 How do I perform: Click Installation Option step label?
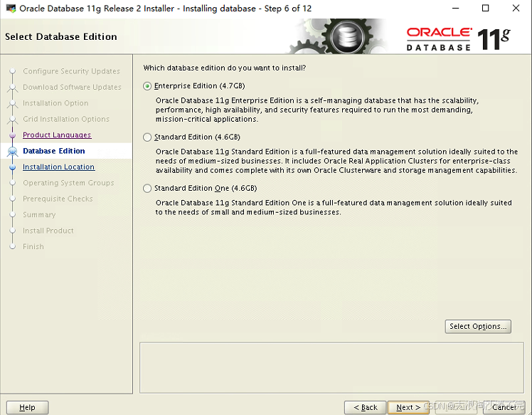pos(55,103)
